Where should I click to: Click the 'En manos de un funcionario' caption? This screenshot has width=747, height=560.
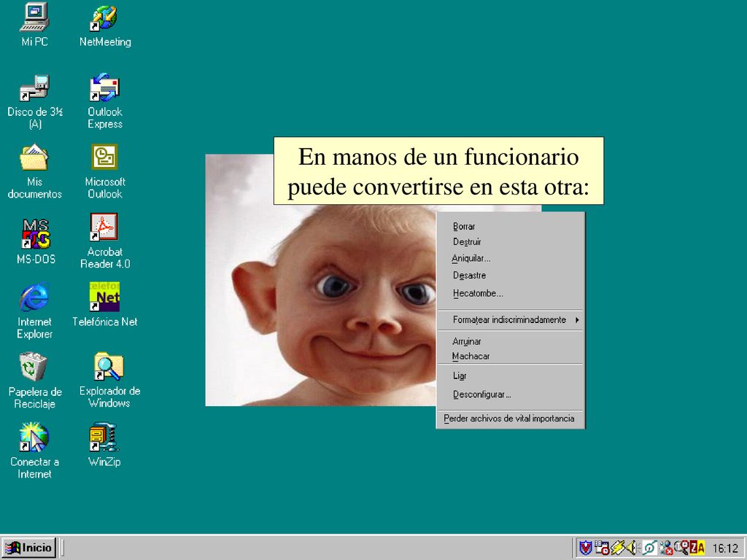(438, 171)
